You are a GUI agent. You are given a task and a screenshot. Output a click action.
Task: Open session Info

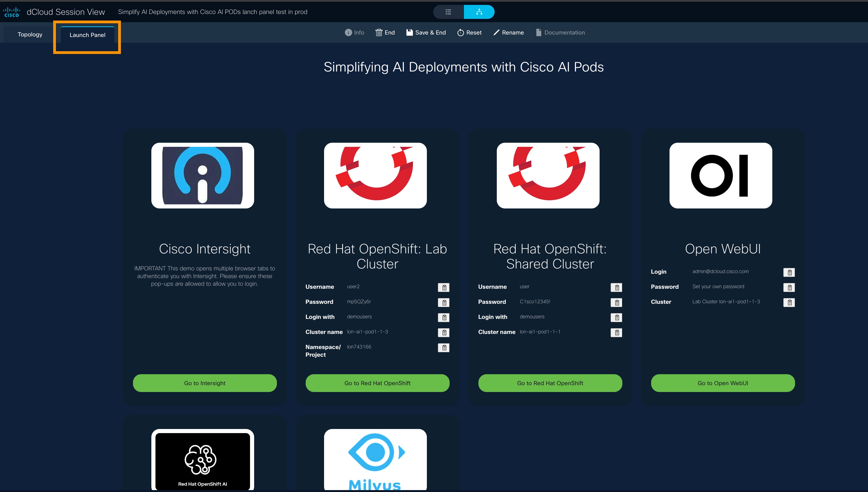coord(354,32)
